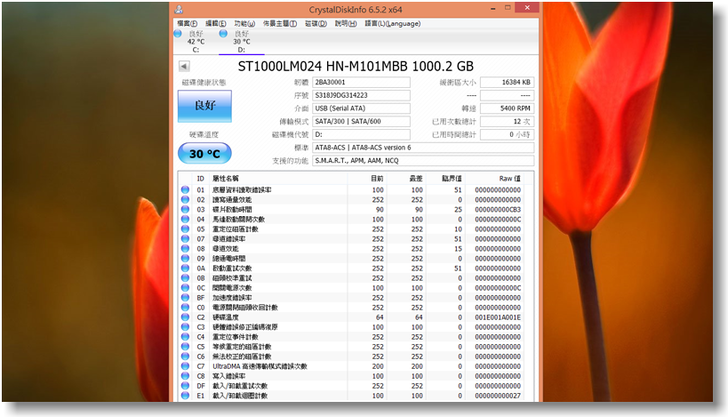
Task: Click the blue orb beside attribute 05
Action: [x=185, y=229]
